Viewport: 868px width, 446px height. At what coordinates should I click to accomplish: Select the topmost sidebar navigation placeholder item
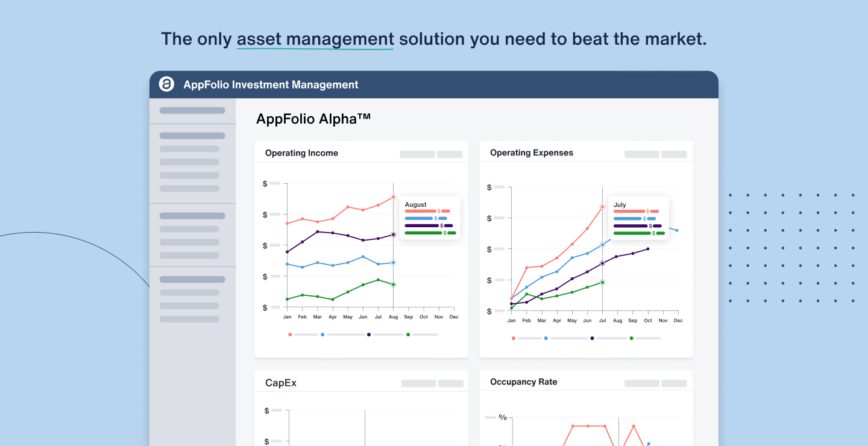coord(192,111)
